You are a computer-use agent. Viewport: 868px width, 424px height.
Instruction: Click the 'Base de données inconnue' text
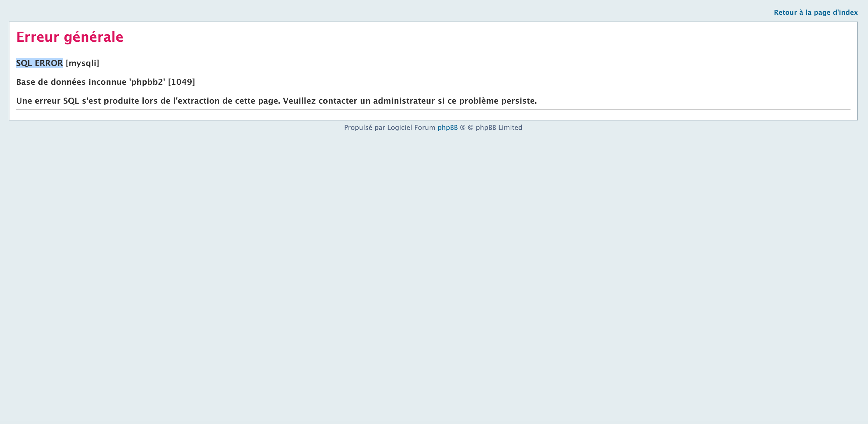click(x=71, y=82)
